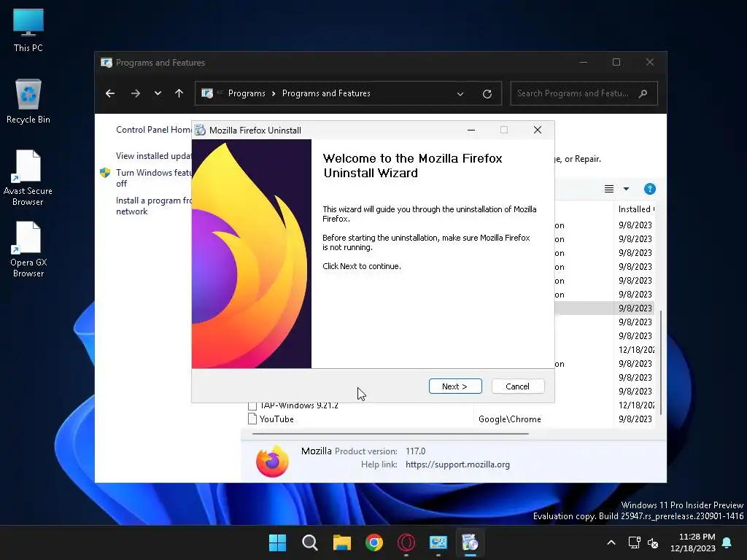The image size is (747, 560).
Task: Click the search magnifier icon in Control Panel
Action: click(643, 93)
